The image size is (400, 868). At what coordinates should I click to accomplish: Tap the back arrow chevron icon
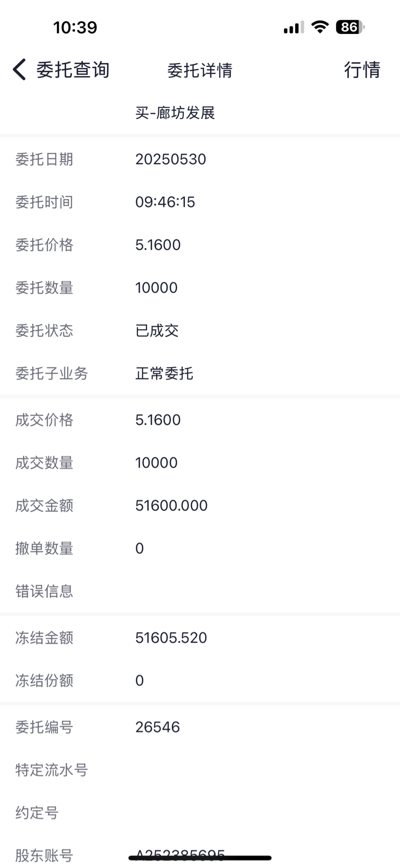pos(19,69)
